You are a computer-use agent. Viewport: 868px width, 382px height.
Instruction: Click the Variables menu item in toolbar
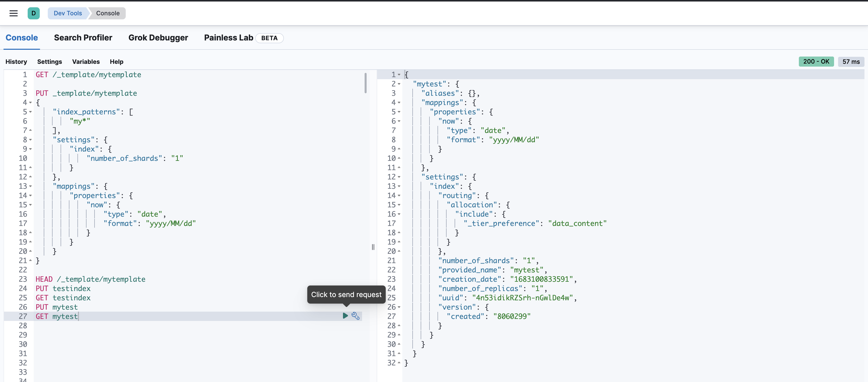86,62
